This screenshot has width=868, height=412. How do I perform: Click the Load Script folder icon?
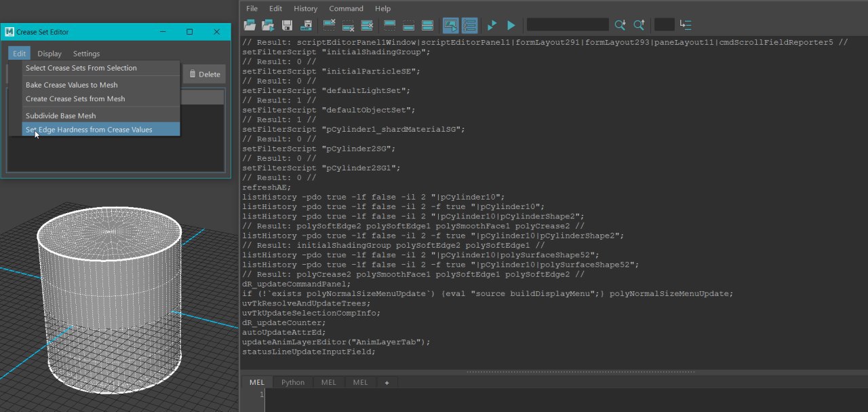250,25
